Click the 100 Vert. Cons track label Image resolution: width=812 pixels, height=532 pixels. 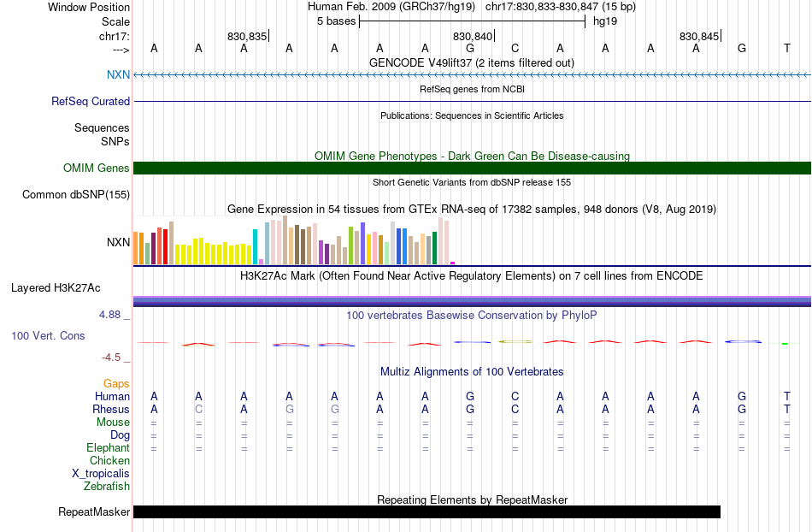(x=48, y=335)
